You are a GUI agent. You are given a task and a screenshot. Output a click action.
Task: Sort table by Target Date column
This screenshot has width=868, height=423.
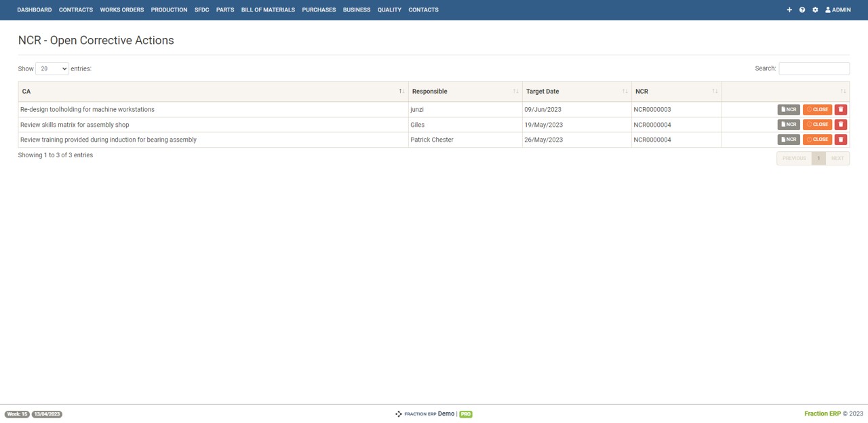[x=576, y=92]
